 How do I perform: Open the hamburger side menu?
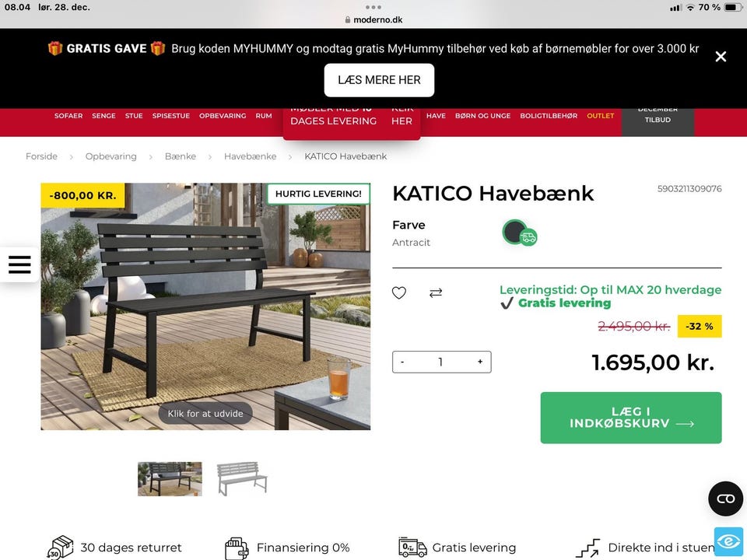pyautogui.click(x=19, y=264)
